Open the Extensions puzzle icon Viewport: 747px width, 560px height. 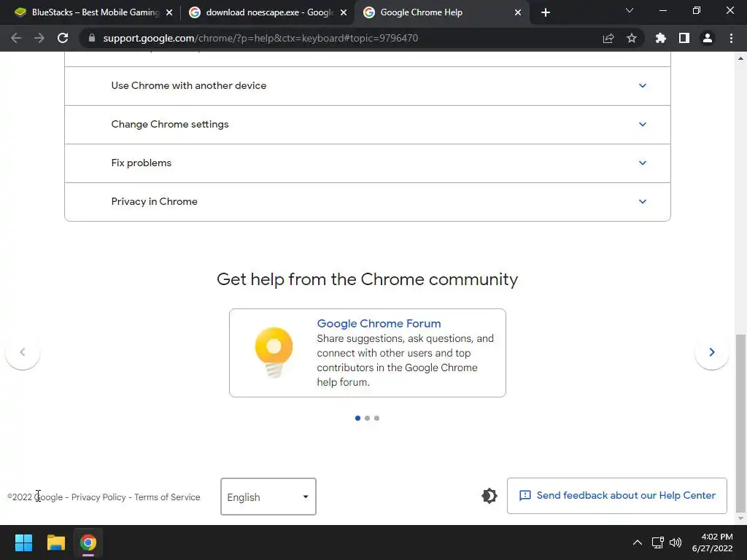(661, 38)
